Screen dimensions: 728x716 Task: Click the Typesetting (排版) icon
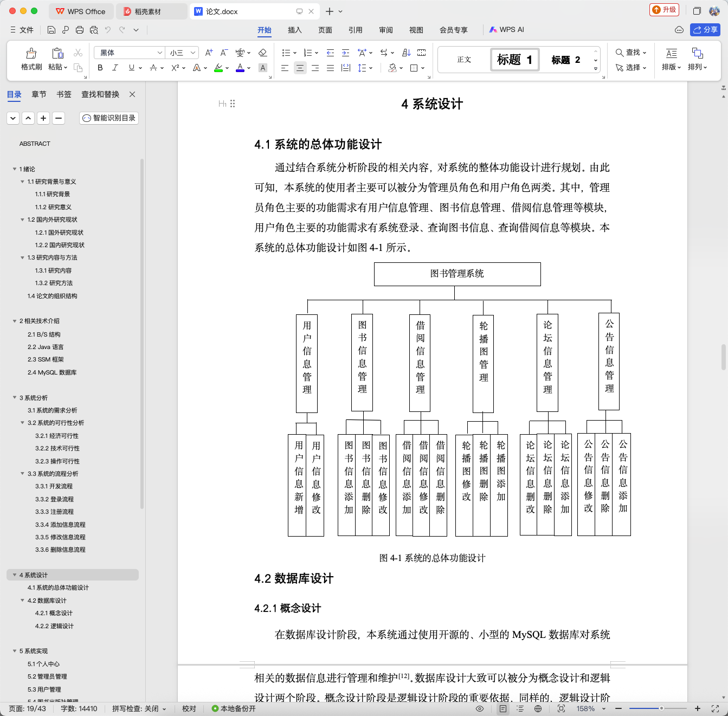coord(672,53)
